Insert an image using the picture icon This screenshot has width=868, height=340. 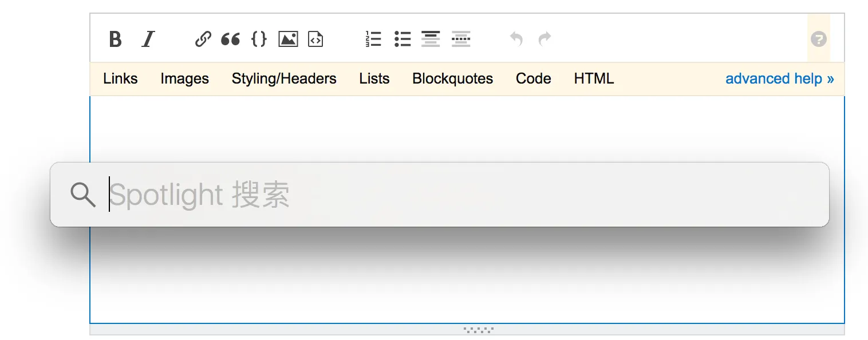point(288,39)
